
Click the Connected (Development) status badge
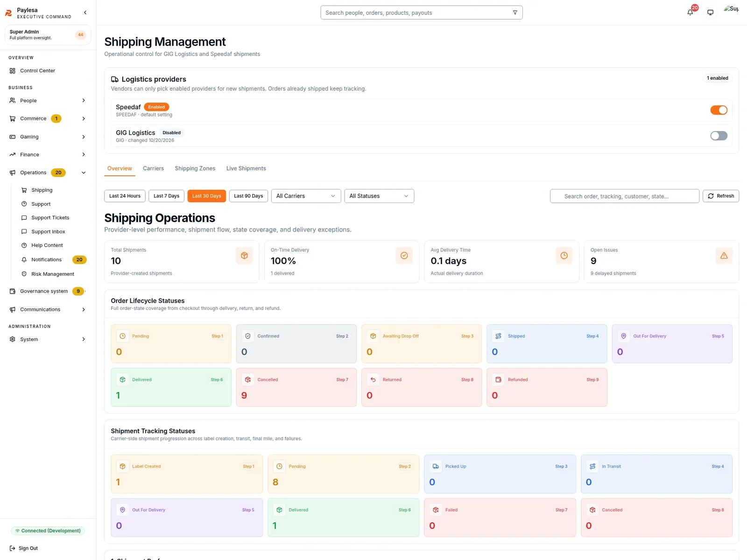coord(48,531)
